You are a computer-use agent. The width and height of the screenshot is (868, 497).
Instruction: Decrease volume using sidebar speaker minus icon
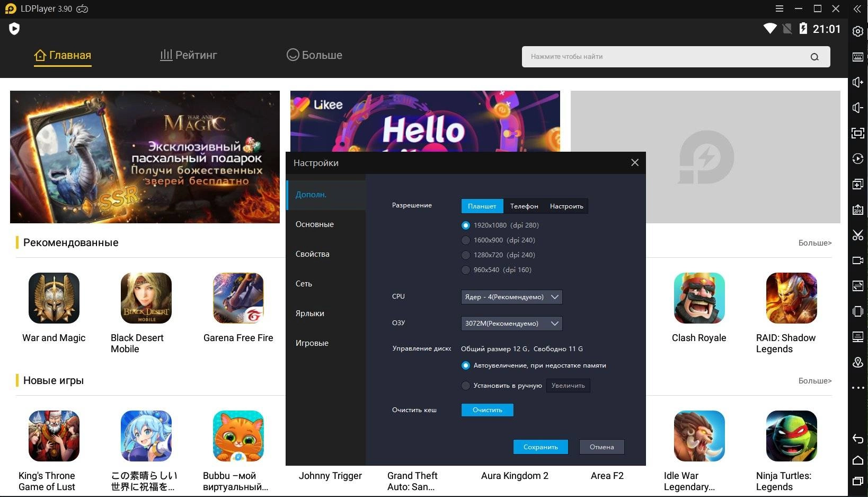click(x=857, y=108)
